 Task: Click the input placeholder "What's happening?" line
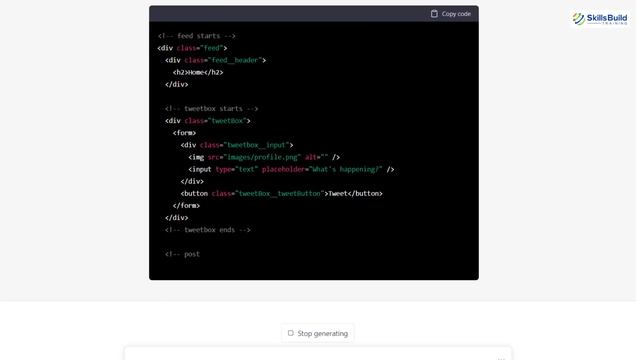click(291, 169)
